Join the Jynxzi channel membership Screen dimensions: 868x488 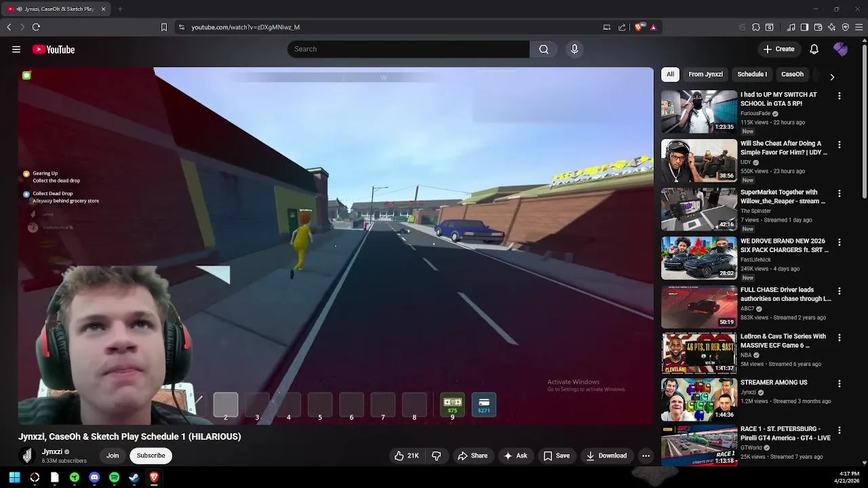click(113, 456)
